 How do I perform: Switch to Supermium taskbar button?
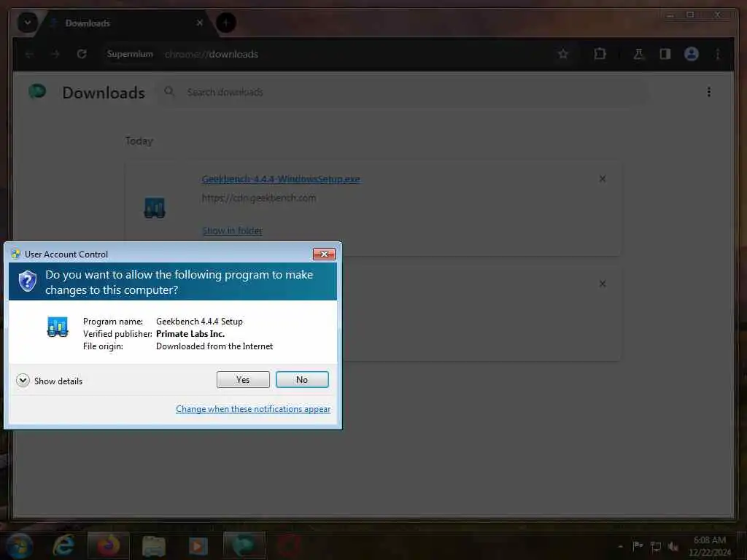coord(244,545)
